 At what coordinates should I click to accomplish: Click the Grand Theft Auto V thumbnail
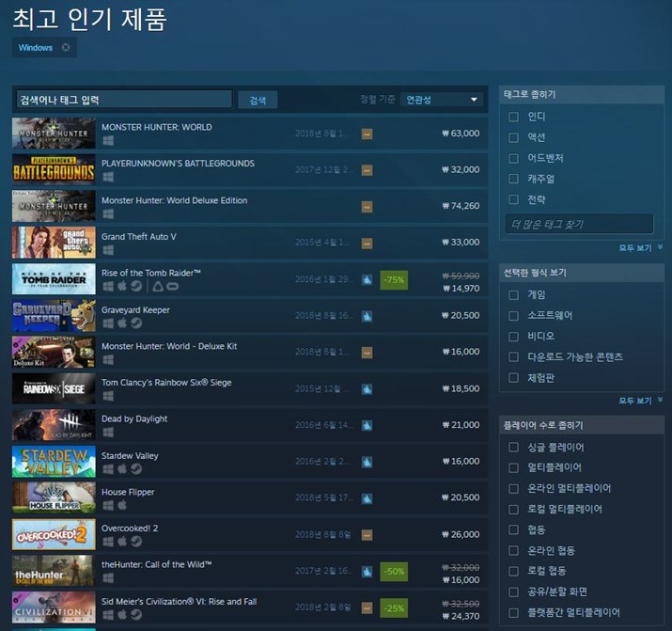(54, 243)
